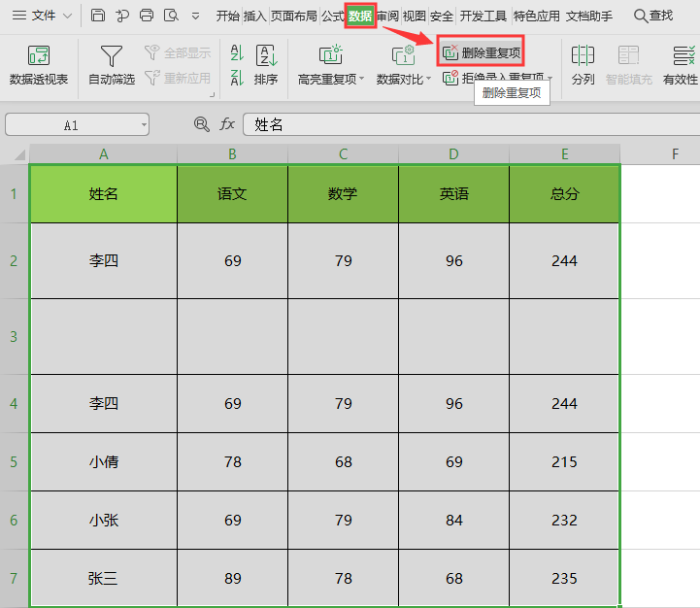
Task: Click the Text to Columns (分列) icon
Action: click(x=583, y=56)
